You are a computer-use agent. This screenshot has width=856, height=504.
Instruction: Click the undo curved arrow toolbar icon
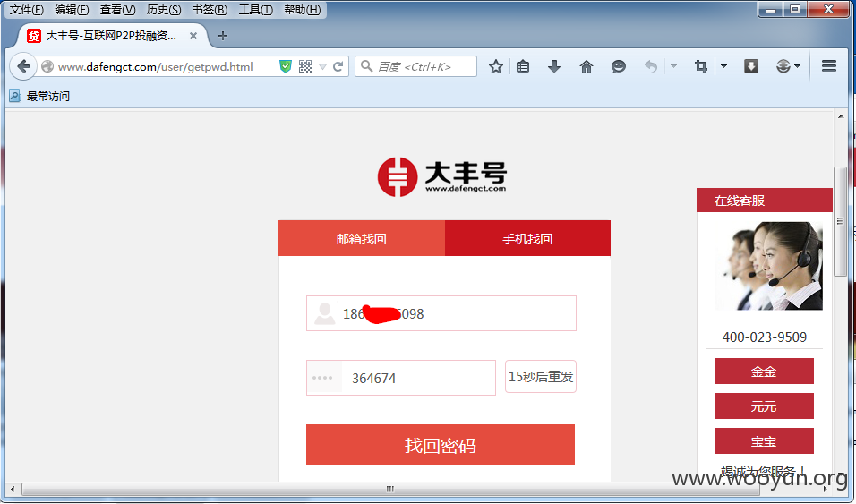click(650, 66)
